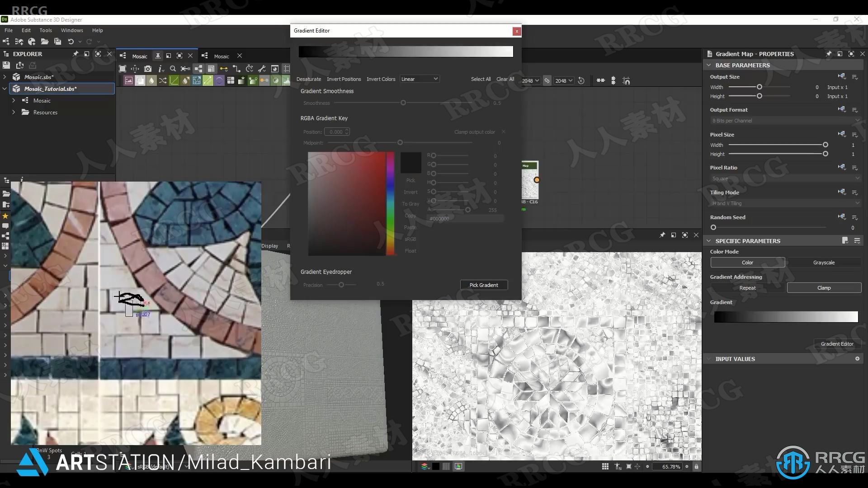The image size is (868, 488).
Task: Click the Select All button in gradient editor
Action: coord(480,79)
